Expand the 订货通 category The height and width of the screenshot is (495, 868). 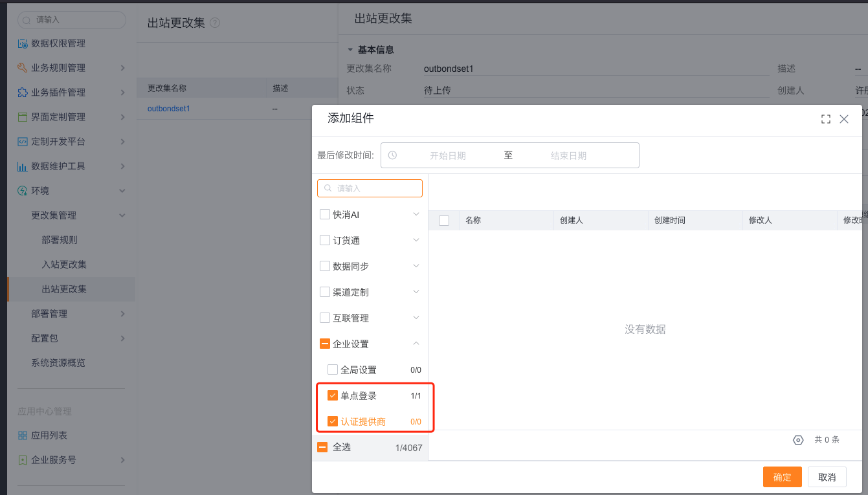[x=417, y=239]
